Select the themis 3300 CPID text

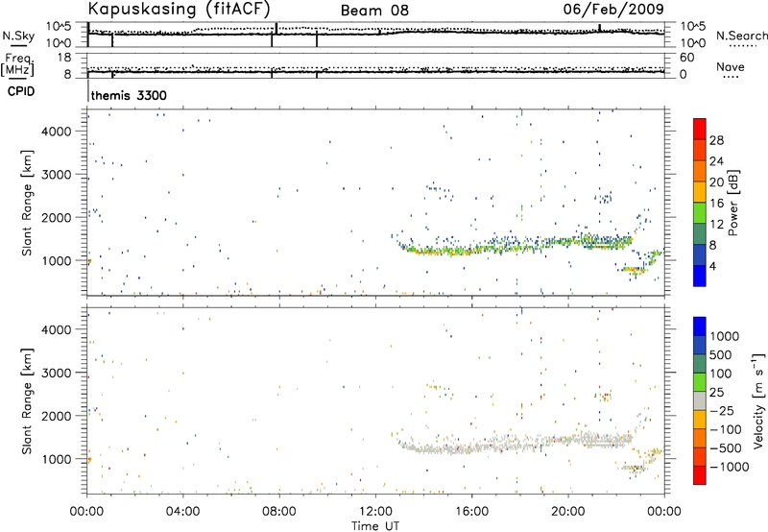coord(129,95)
